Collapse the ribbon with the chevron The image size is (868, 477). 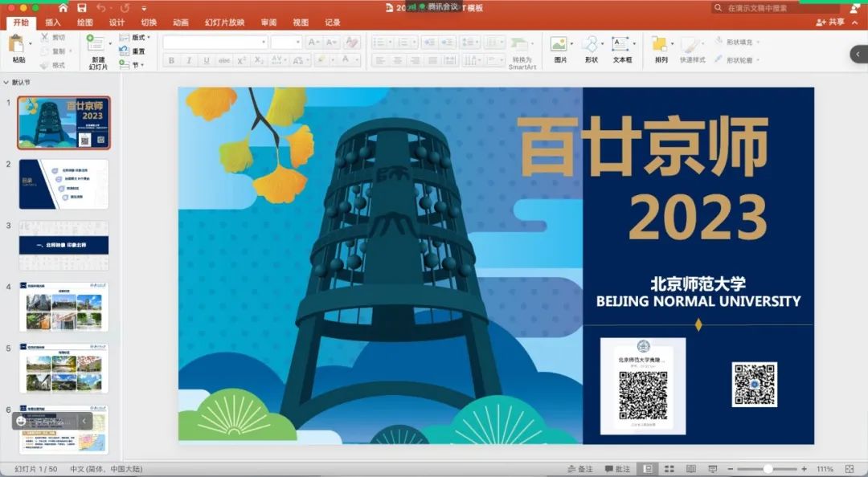pyautogui.click(x=854, y=22)
